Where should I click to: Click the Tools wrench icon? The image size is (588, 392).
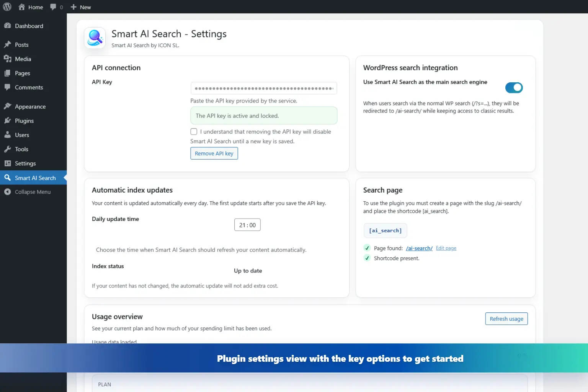point(7,149)
